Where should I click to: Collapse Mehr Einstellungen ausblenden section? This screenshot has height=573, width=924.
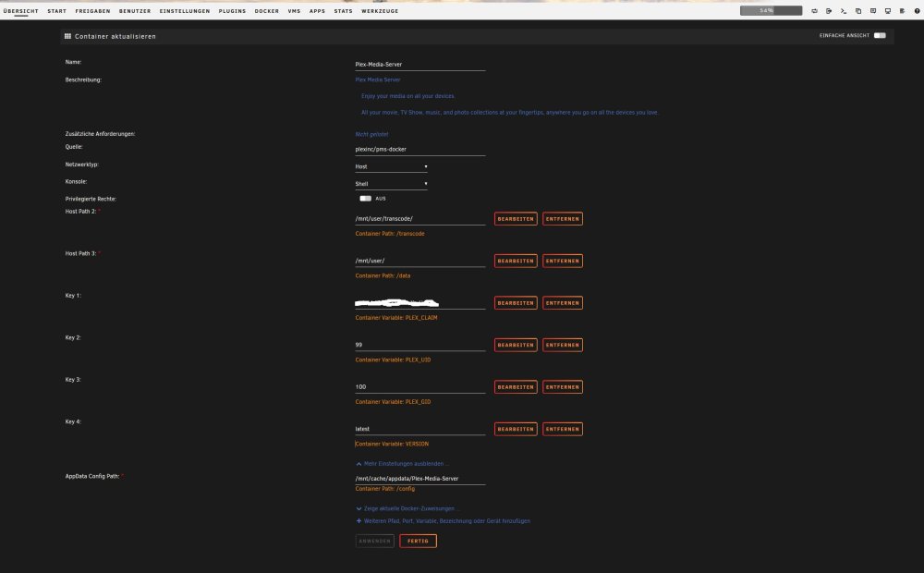click(x=402, y=463)
